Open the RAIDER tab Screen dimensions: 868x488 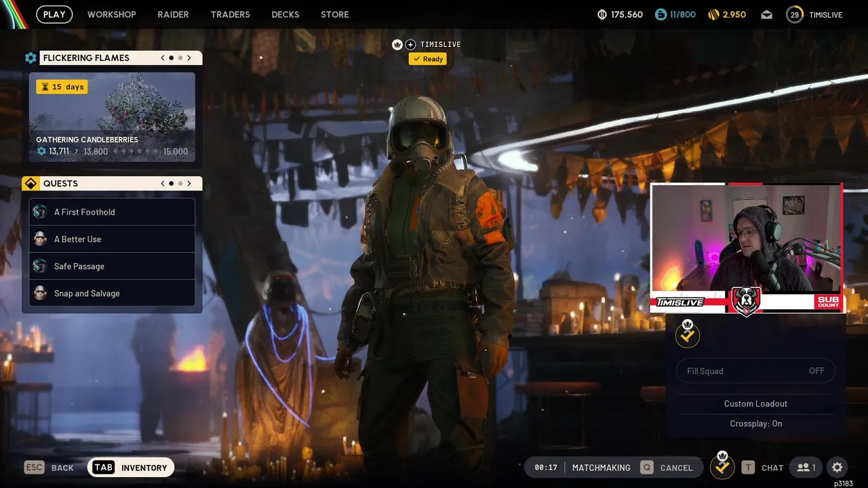pos(173,14)
